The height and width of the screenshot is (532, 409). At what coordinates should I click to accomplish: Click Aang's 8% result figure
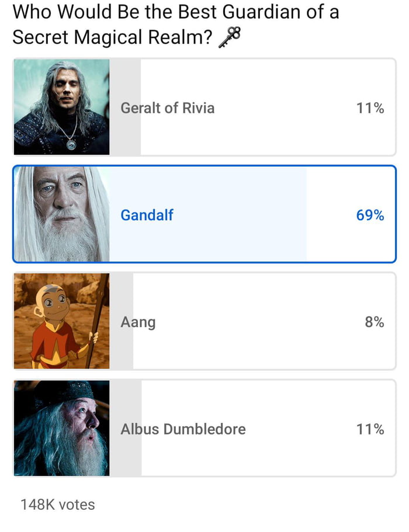coord(375,322)
